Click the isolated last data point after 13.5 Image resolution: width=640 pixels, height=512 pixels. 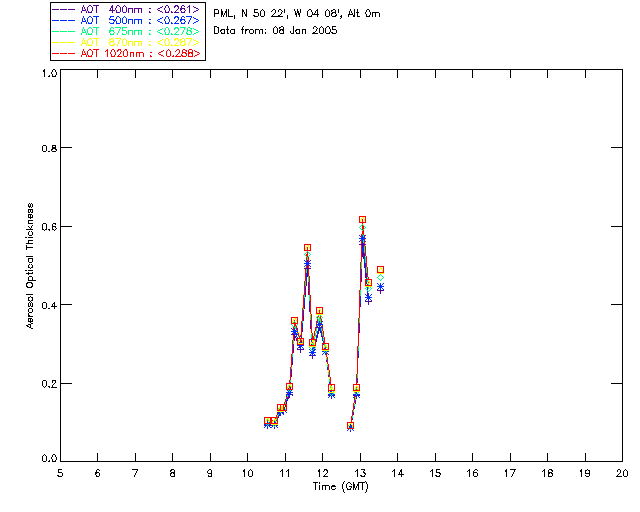click(380, 269)
